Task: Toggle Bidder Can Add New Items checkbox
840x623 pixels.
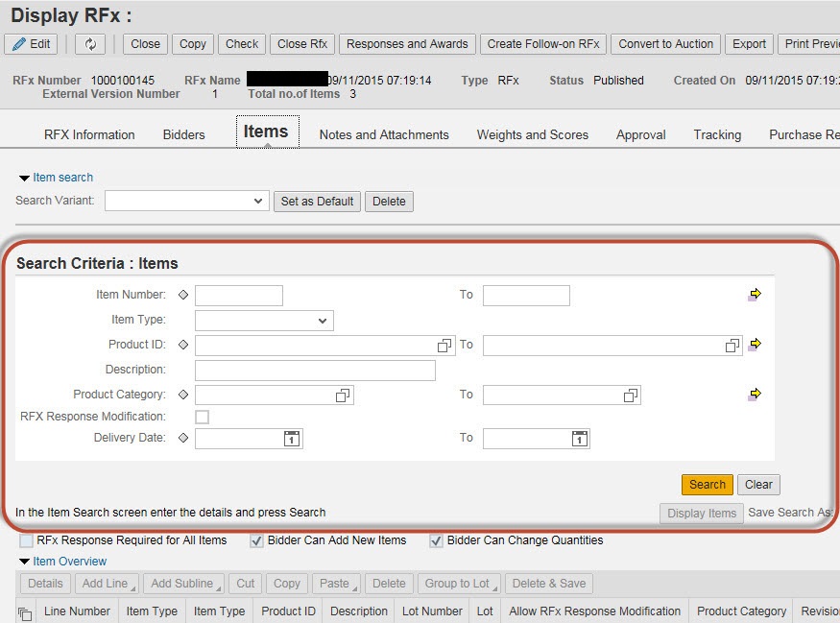Action: (256, 541)
